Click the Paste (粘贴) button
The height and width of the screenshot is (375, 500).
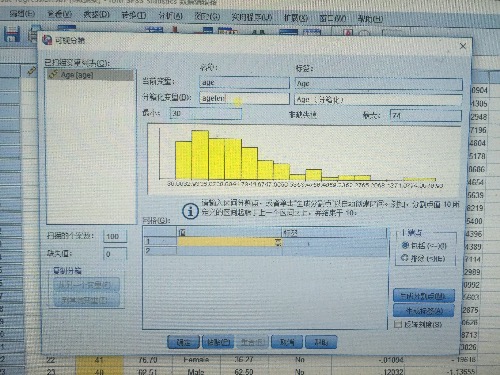pos(218,342)
